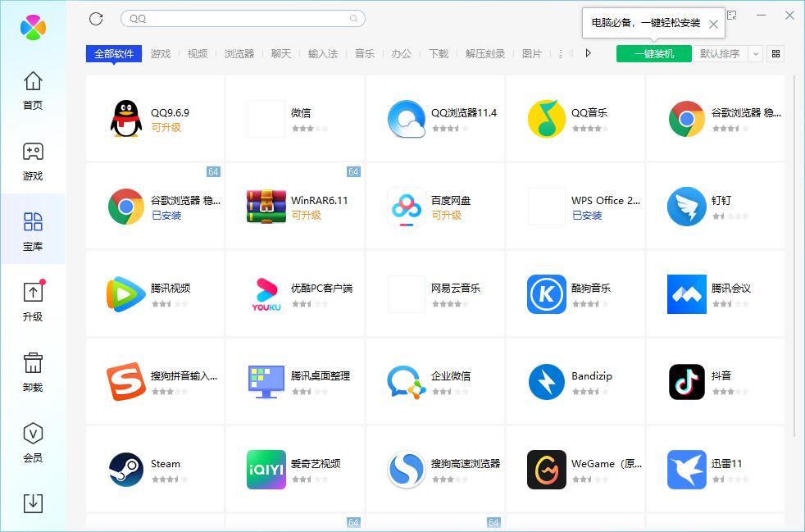This screenshot has width=805, height=532.
Task: Click the search magnifier icon
Action: [354, 19]
